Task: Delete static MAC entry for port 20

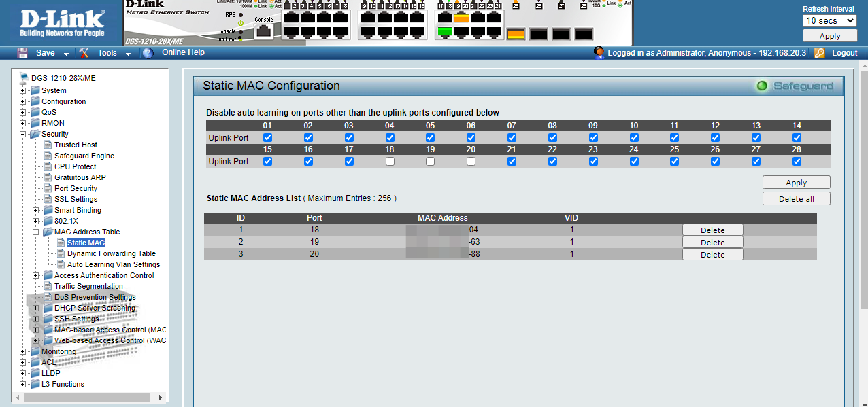Action: point(713,254)
